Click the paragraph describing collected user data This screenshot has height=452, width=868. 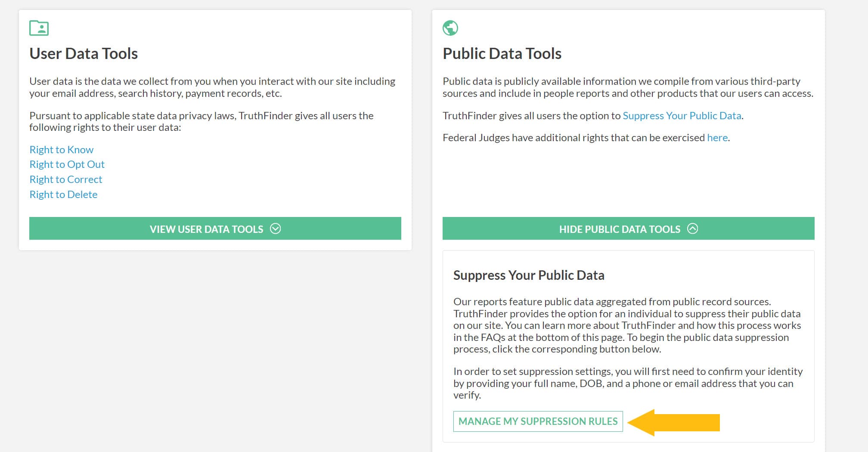[x=212, y=87]
